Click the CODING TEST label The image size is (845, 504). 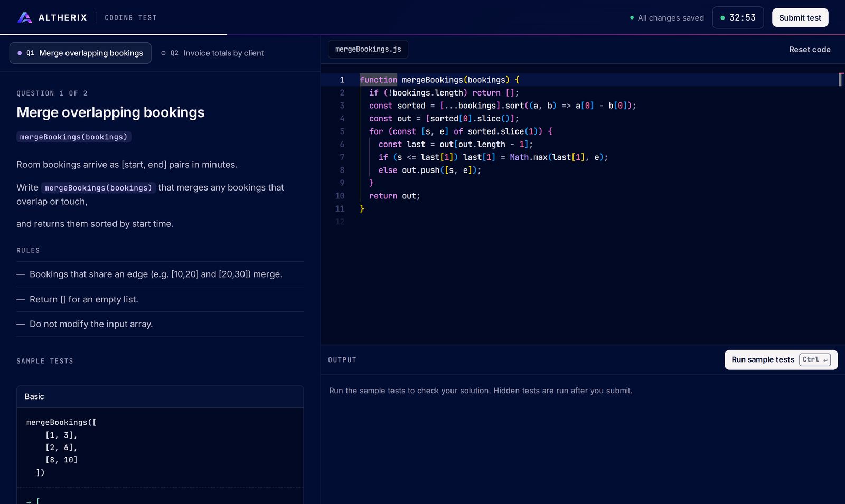click(x=130, y=17)
